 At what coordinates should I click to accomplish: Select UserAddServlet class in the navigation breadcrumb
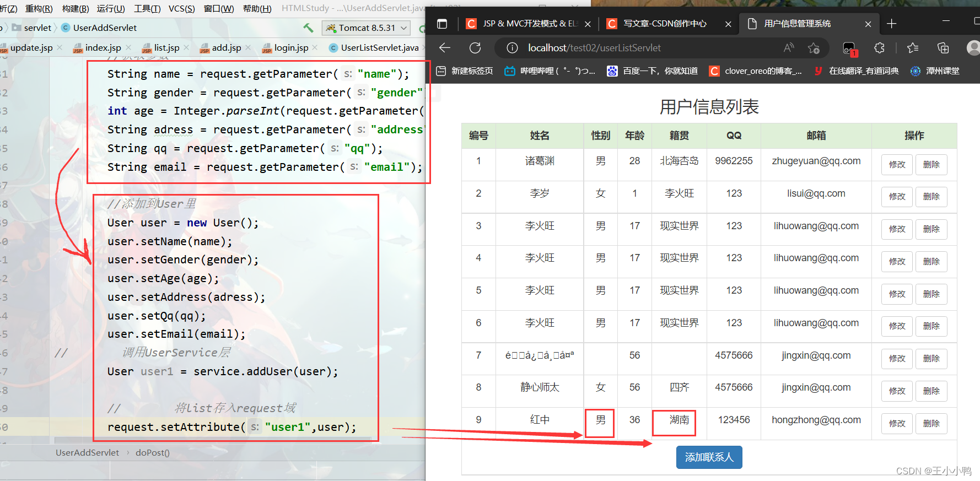99,28
